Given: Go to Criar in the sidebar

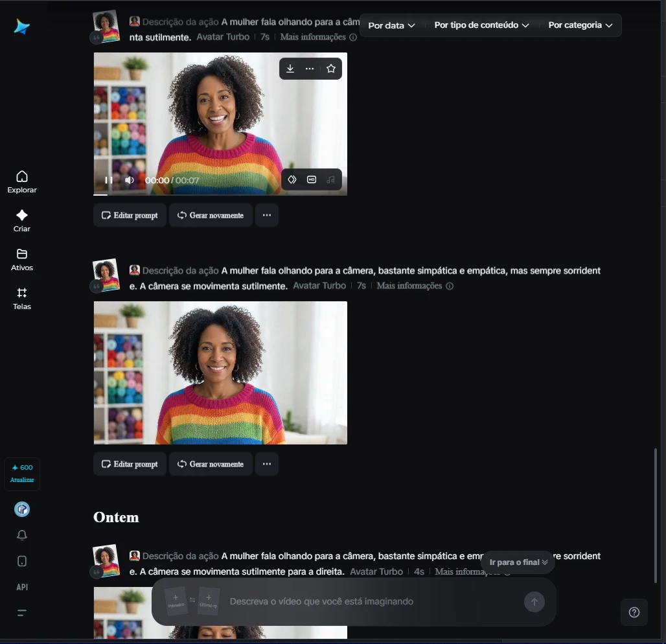Looking at the screenshot, I should click(x=22, y=221).
